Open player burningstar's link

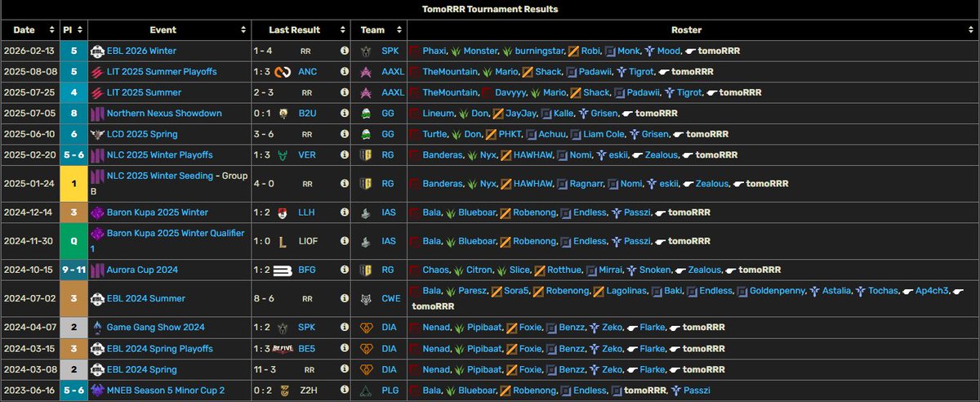(x=539, y=51)
